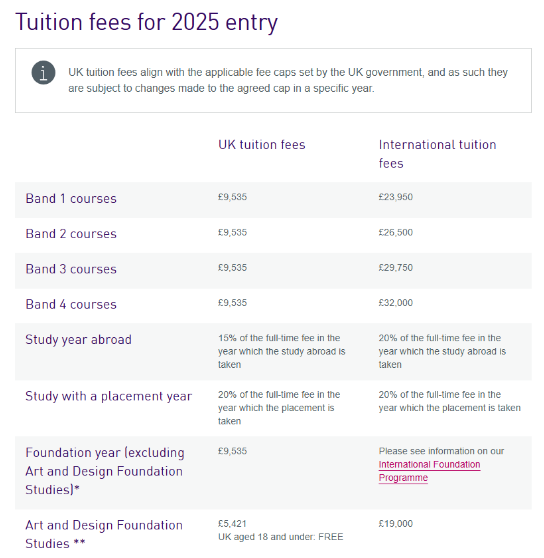Click the 'Band 1 courses' row label
544x558 pixels.
point(71,199)
